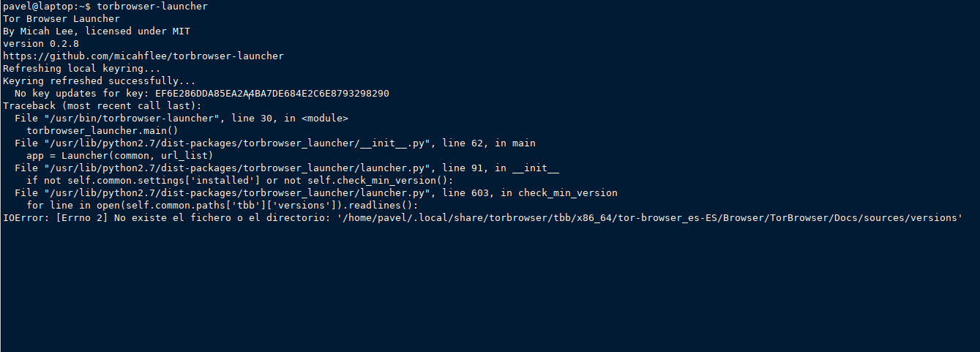Click the typed torbrowser-launcher command
The height and width of the screenshot is (352, 980).
point(152,6)
